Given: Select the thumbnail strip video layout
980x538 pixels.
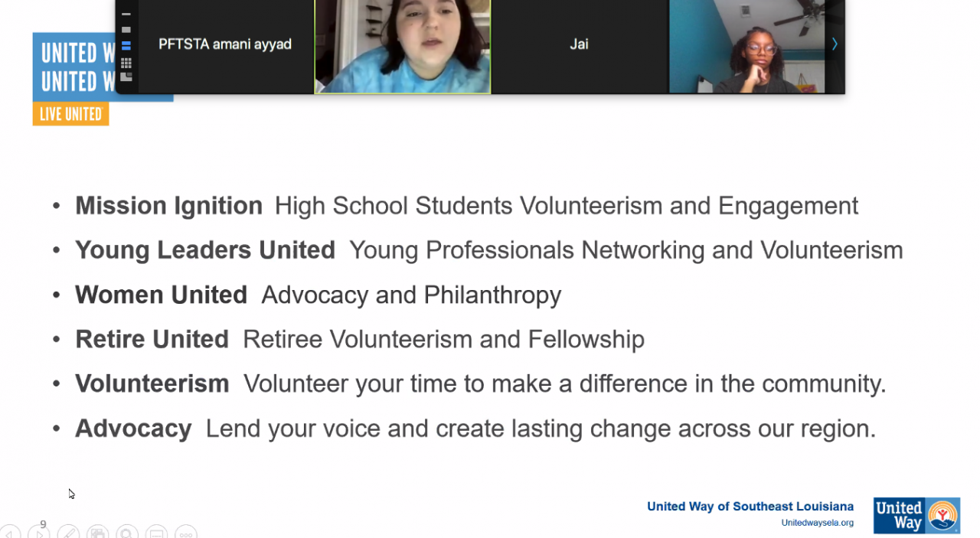Looking at the screenshot, I should (x=126, y=46).
